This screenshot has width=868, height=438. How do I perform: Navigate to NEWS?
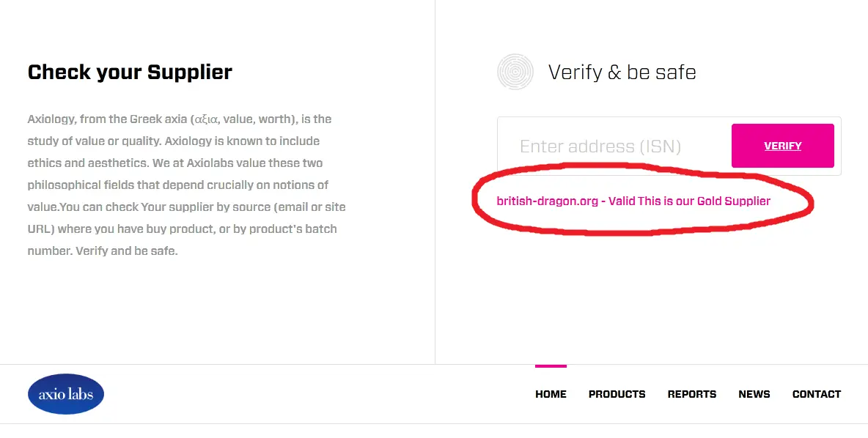754,394
